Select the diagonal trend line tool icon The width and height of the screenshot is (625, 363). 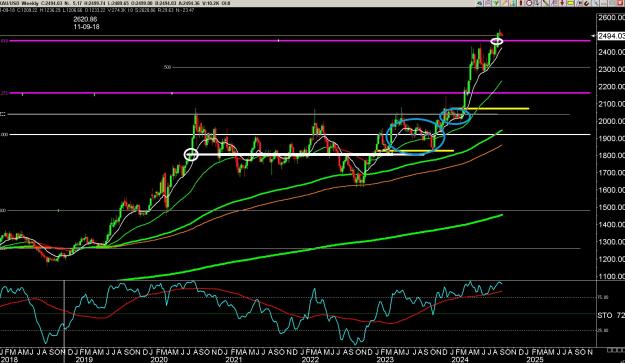pyautogui.click(x=546, y=3)
